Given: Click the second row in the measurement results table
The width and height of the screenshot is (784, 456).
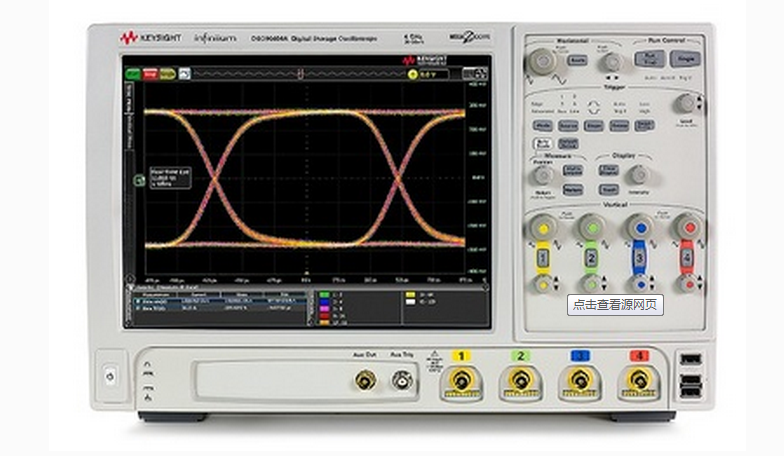Looking at the screenshot, I should click(x=219, y=308).
